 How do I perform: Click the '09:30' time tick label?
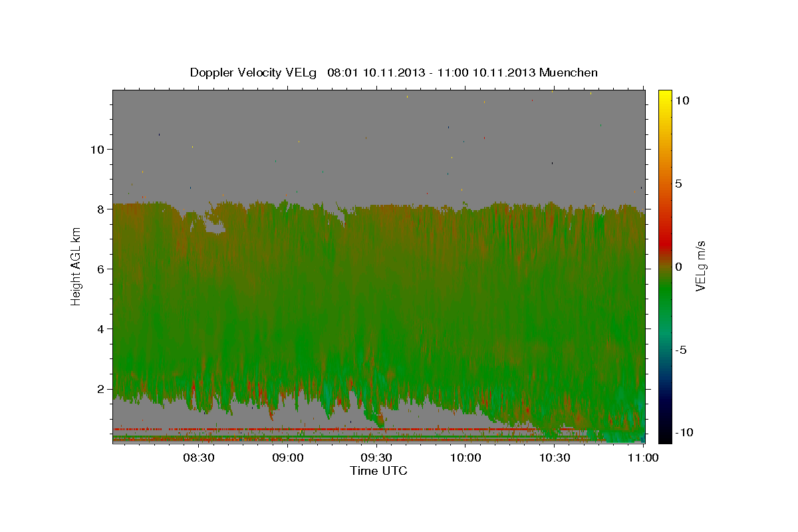pyautogui.click(x=376, y=458)
